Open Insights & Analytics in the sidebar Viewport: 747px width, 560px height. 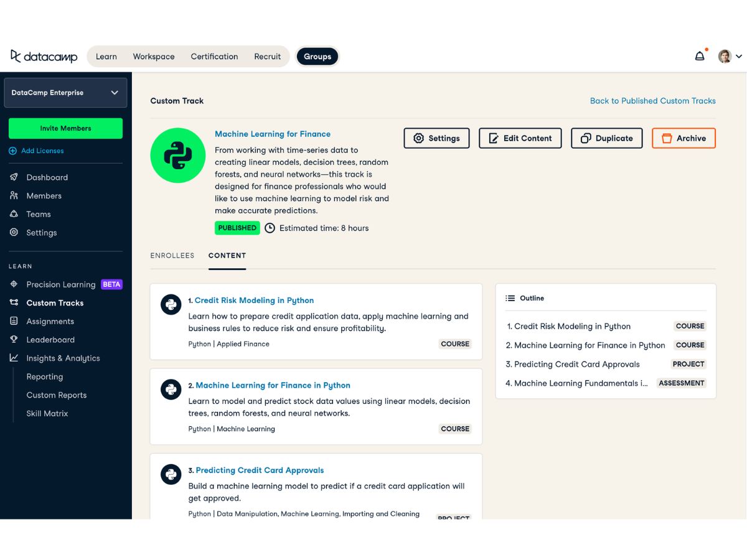pyautogui.click(x=63, y=358)
